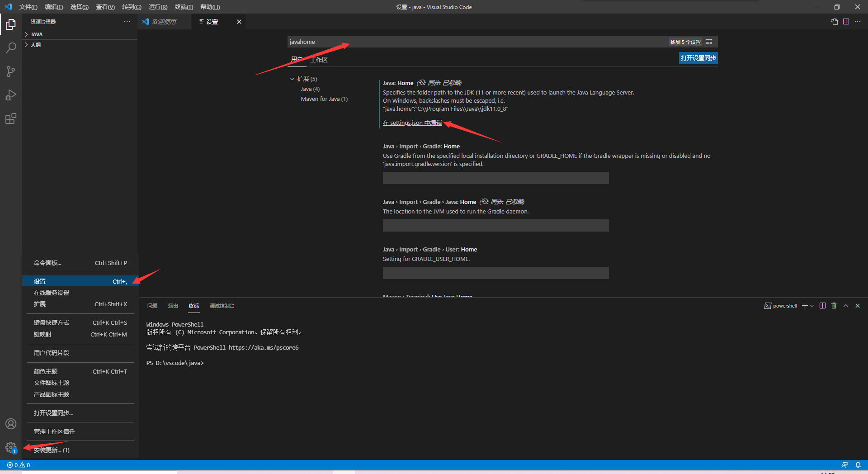
Task: Open the Accounts icon in activity bar
Action: point(11,424)
